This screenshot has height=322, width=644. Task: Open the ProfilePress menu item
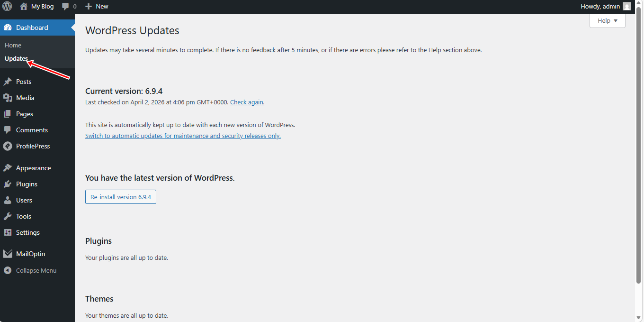[x=33, y=146]
